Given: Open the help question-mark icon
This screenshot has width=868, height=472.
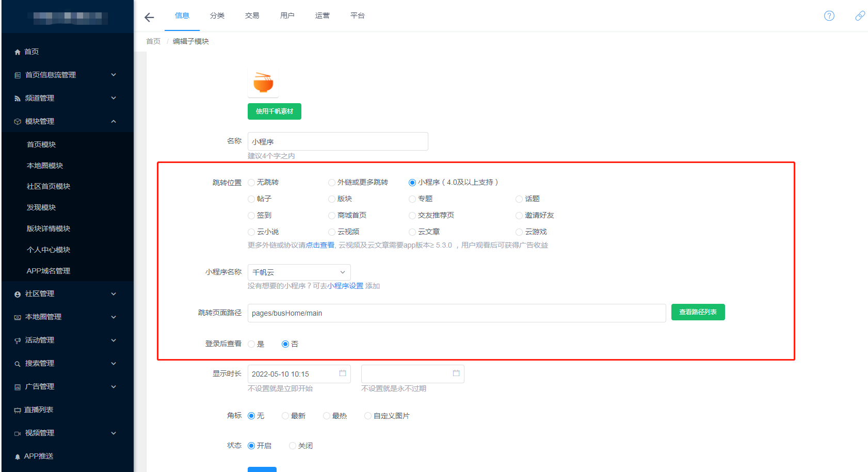Looking at the screenshot, I should click(x=829, y=15).
